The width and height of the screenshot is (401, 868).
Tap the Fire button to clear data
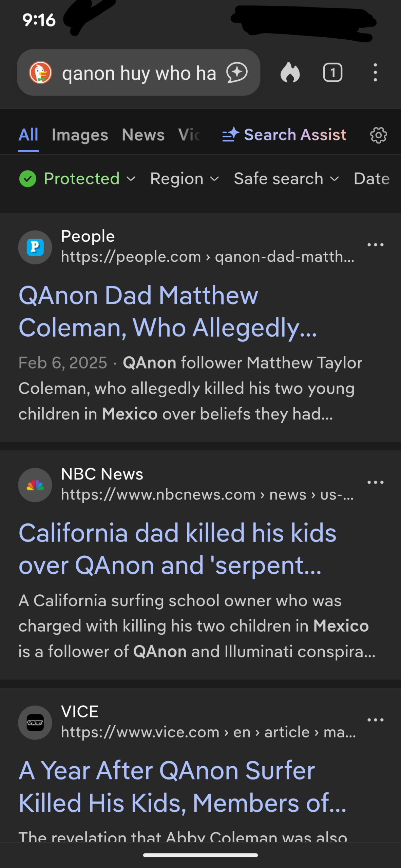point(290,73)
